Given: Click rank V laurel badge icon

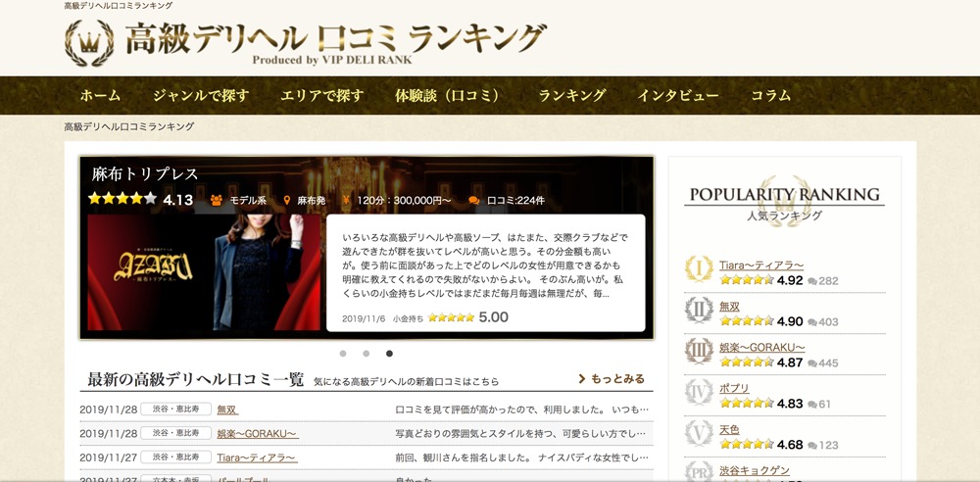Looking at the screenshot, I should (x=699, y=433).
